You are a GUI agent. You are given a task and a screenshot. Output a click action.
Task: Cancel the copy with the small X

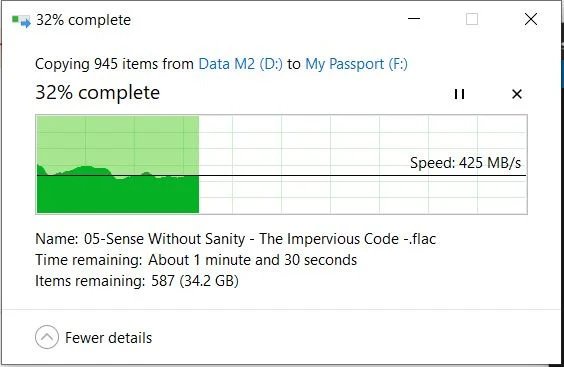pos(517,94)
